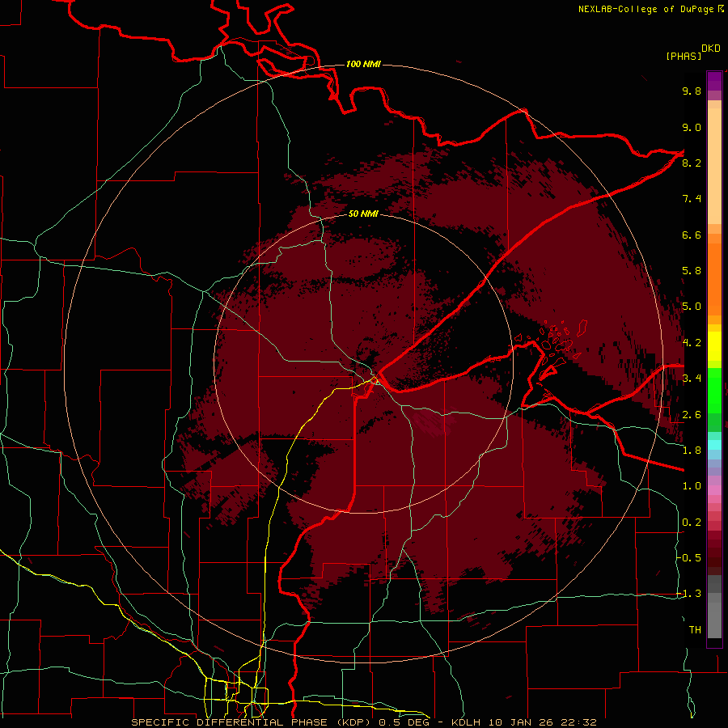Click the yellow swatch in color scale
This screenshot has width=728, height=728.
pyautogui.click(x=714, y=346)
